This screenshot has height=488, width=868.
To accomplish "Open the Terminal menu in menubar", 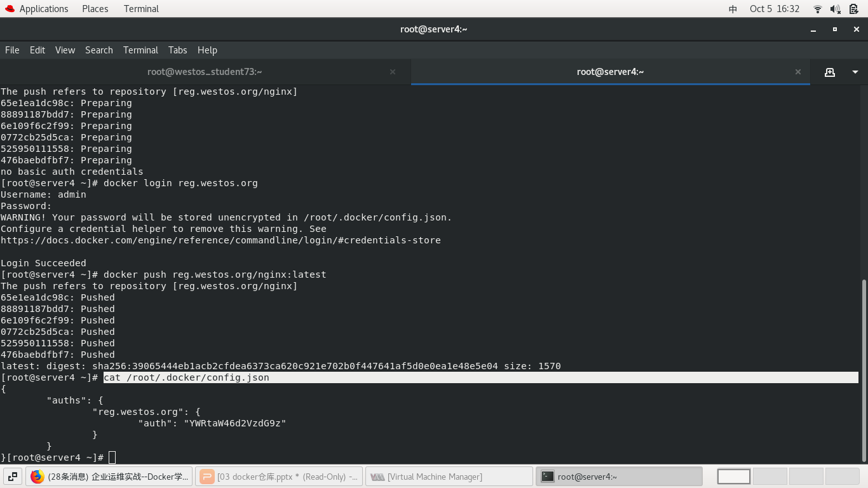I will (140, 50).
